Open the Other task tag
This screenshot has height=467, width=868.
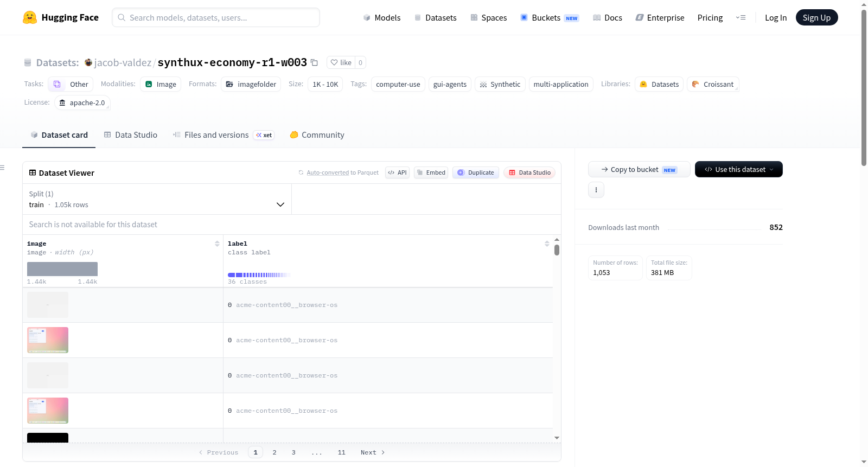pyautogui.click(x=71, y=84)
